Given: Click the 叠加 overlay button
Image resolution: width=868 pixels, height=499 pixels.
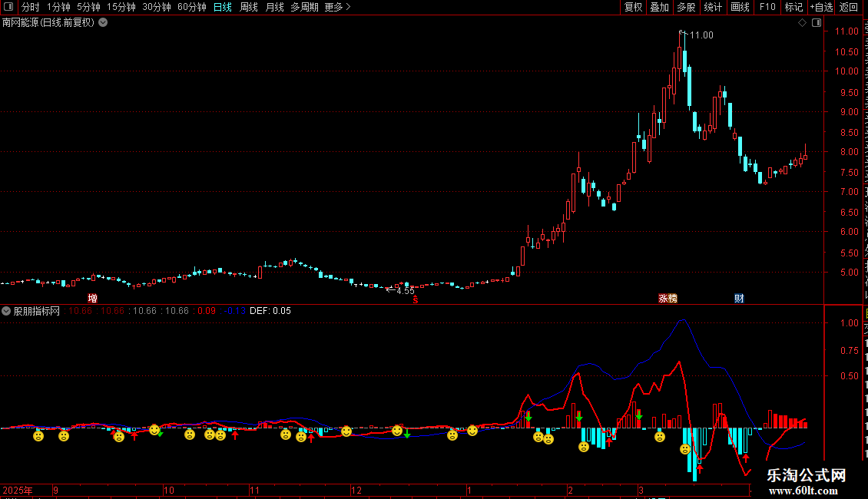Looking at the screenshot, I should [x=659, y=7].
